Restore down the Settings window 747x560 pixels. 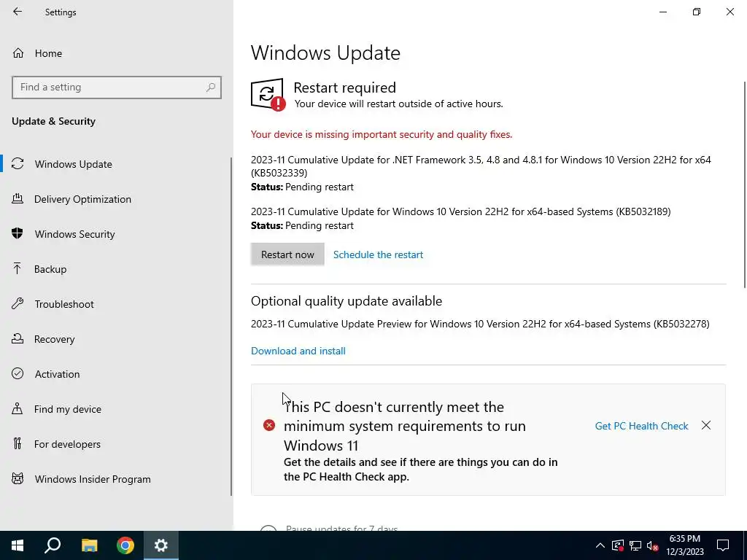697,12
